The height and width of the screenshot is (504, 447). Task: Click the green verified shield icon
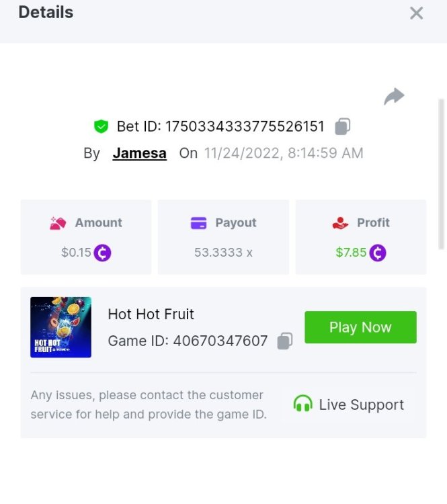101,126
